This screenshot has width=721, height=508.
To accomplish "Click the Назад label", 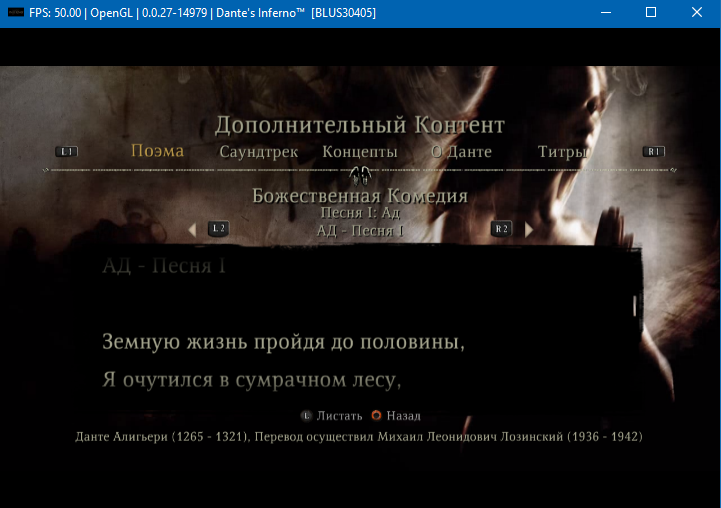I will pyautogui.click(x=403, y=416).
